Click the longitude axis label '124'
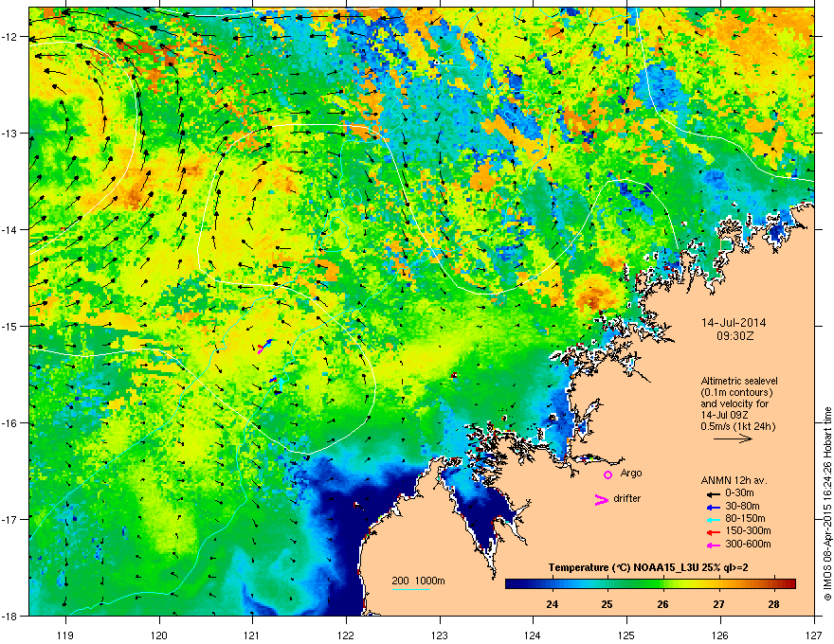834x644 pixels. click(533, 635)
